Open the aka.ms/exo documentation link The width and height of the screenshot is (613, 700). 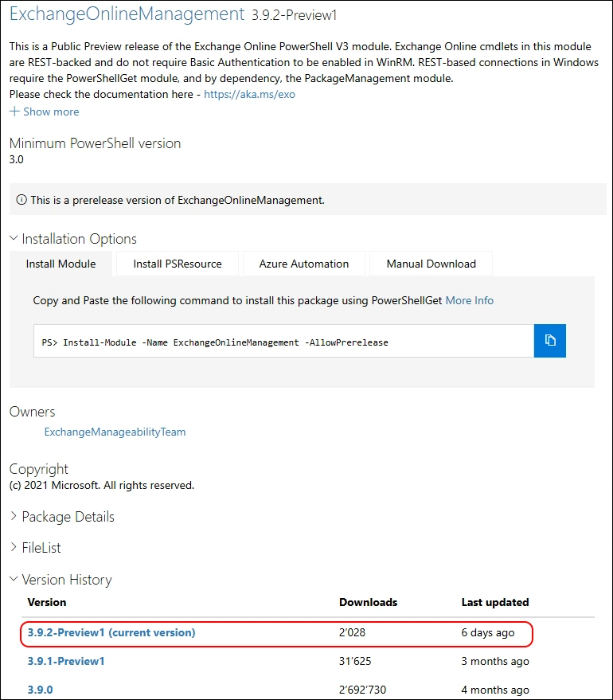249,94
